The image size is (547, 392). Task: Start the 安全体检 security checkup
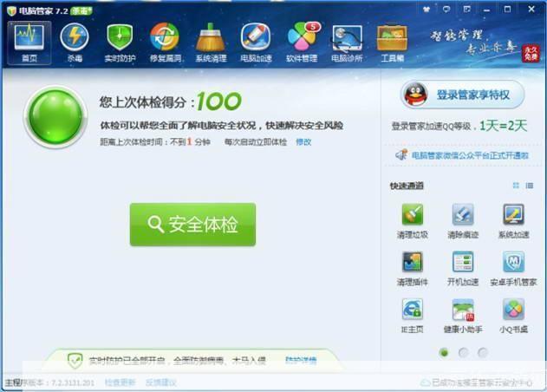[192, 225]
